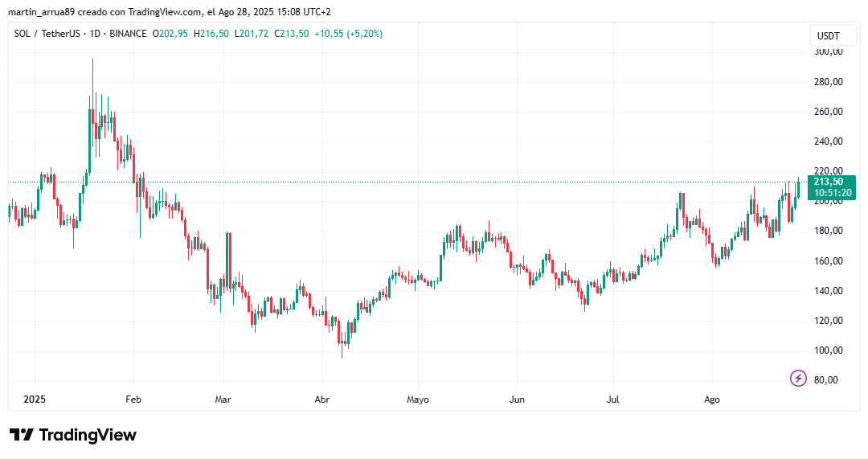This screenshot has height=459, width=868.
Task: Click the 10:51:20 candle countdown timer
Action: (833, 193)
